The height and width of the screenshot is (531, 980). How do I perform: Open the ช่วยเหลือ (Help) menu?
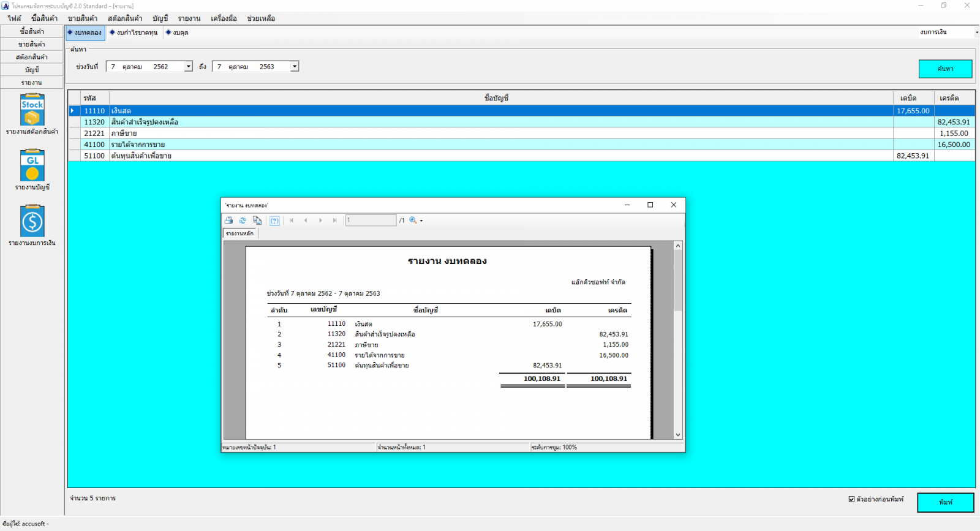click(x=261, y=18)
